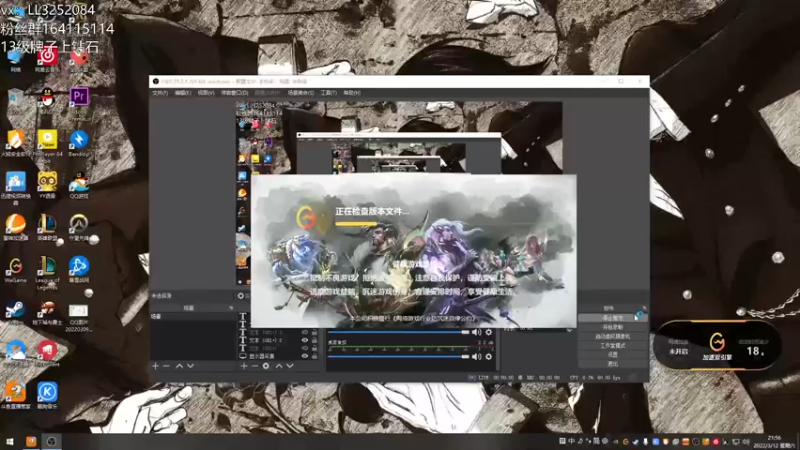Adjust 桌面音频 volume slider
The height and width of the screenshot is (450, 800).
(398, 357)
